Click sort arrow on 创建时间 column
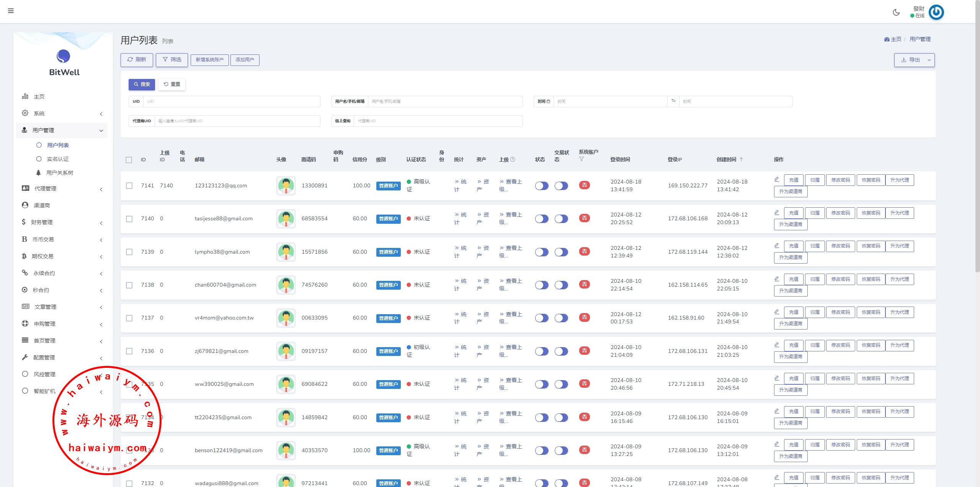 pyautogui.click(x=741, y=159)
